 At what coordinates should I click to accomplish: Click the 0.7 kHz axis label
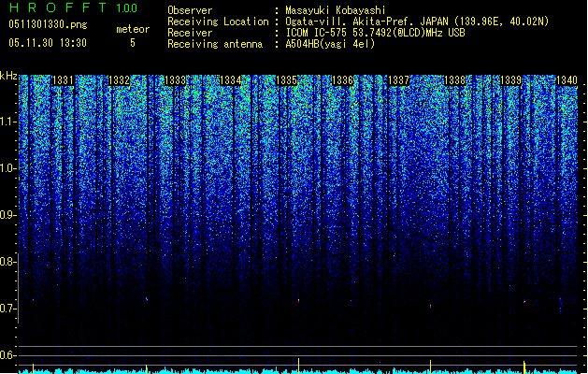[7, 309]
